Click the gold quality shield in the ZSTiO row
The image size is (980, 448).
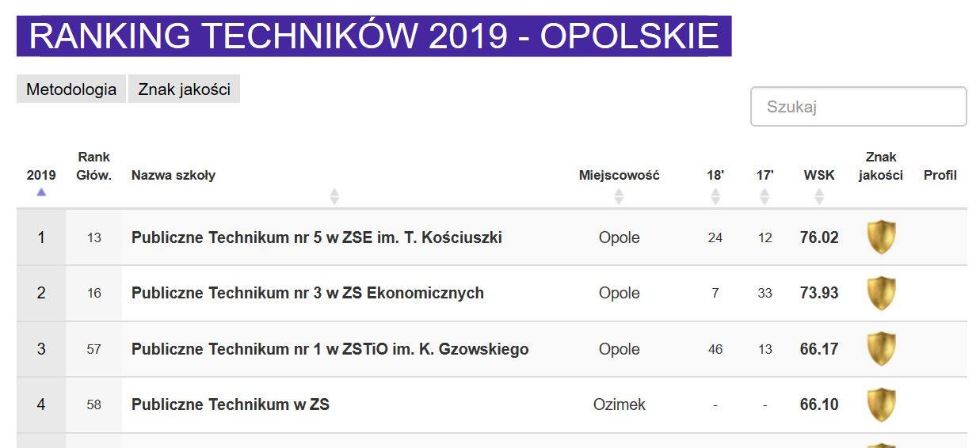click(881, 349)
